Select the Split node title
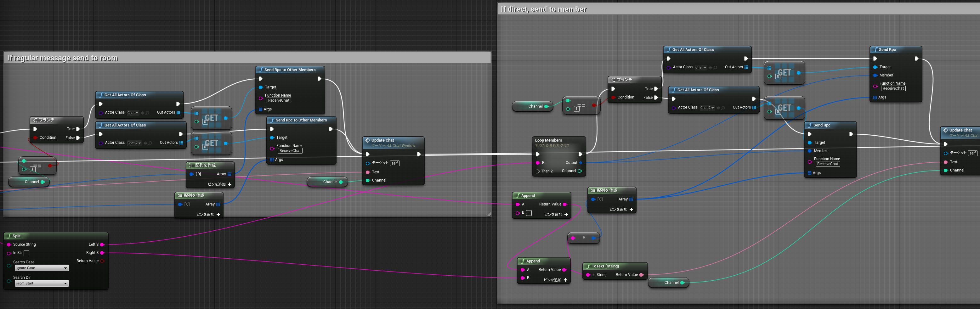The width and height of the screenshot is (980, 309). pos(17,236)
